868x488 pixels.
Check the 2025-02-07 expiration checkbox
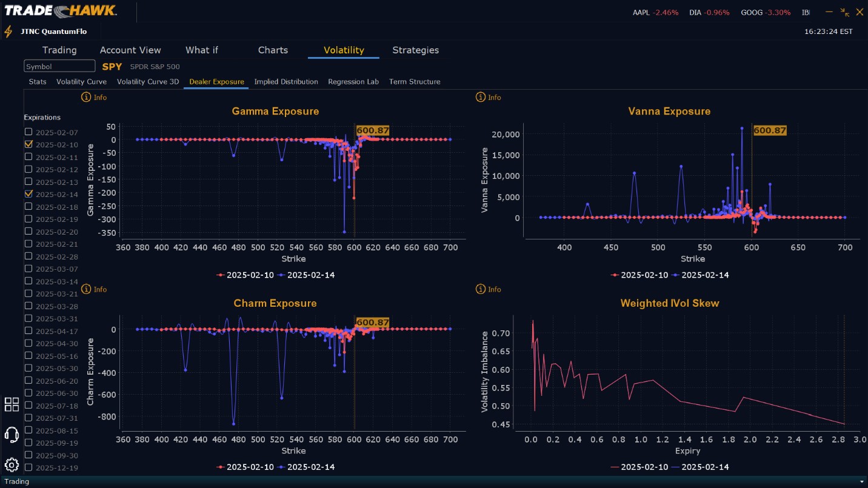tap(28, 132)
